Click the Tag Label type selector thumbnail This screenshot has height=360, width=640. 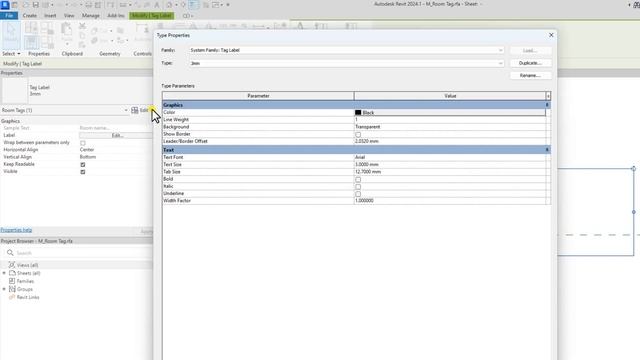(x=14, y=90)
